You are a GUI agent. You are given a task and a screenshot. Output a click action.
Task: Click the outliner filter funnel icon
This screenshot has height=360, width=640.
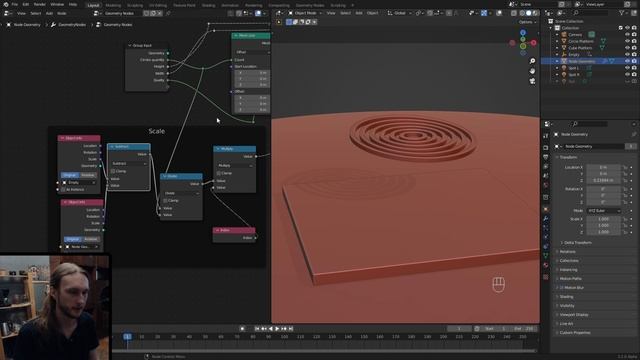pyautogui.click(x=622, y=13)
